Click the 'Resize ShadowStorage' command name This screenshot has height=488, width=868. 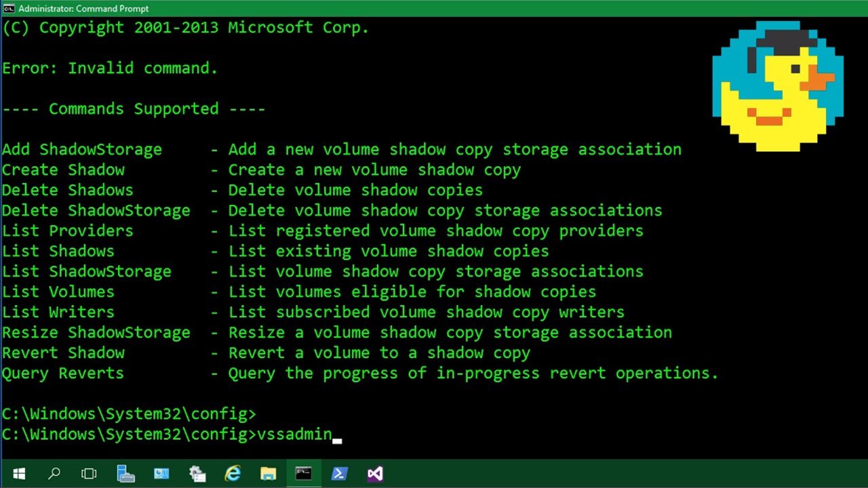[x=96, y=332]
